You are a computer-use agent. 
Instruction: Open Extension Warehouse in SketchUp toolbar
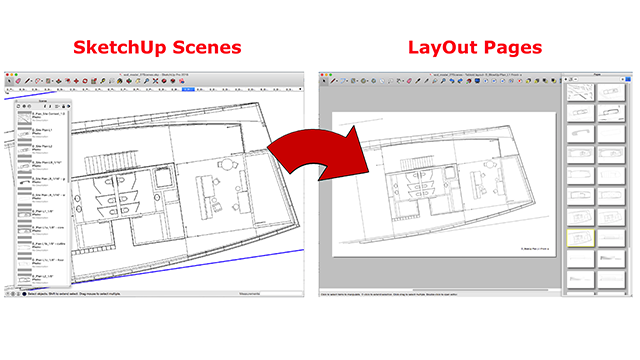173,81
